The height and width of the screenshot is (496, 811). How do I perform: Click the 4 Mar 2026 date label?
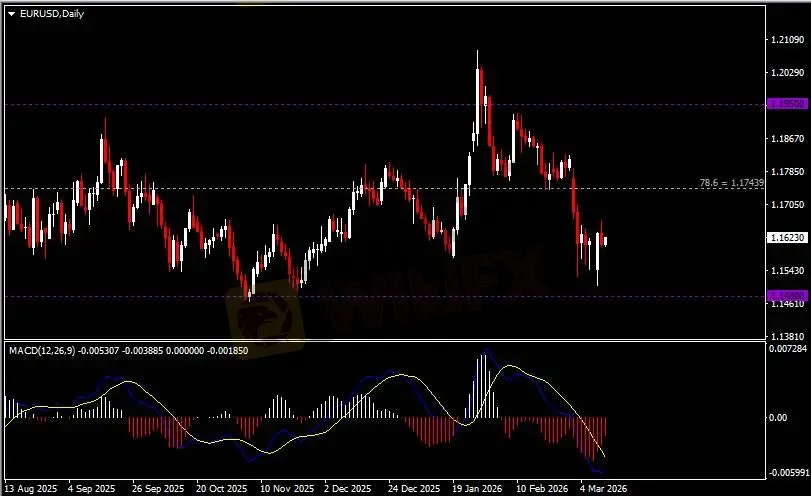tap(603, 488)
